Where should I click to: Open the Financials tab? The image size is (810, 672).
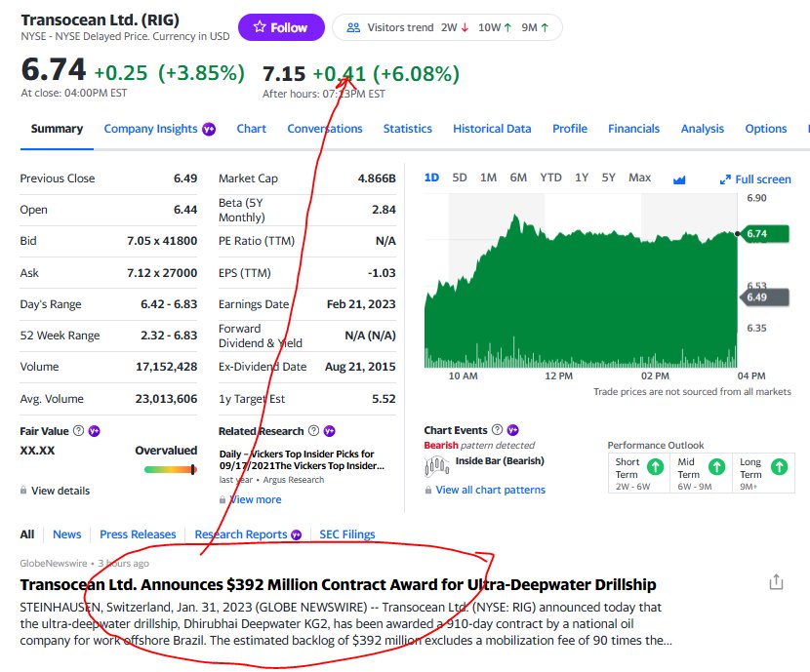click(633, 129)
